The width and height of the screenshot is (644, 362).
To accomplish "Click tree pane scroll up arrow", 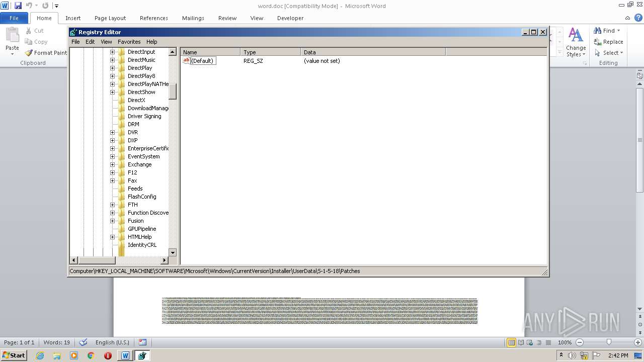I will coord(173,52).
